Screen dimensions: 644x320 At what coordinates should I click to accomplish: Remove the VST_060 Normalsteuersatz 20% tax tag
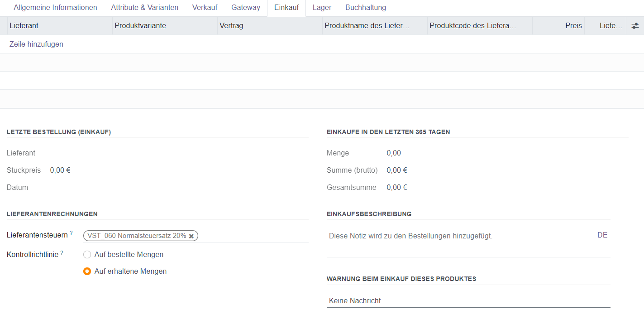(x=191, y=236)
